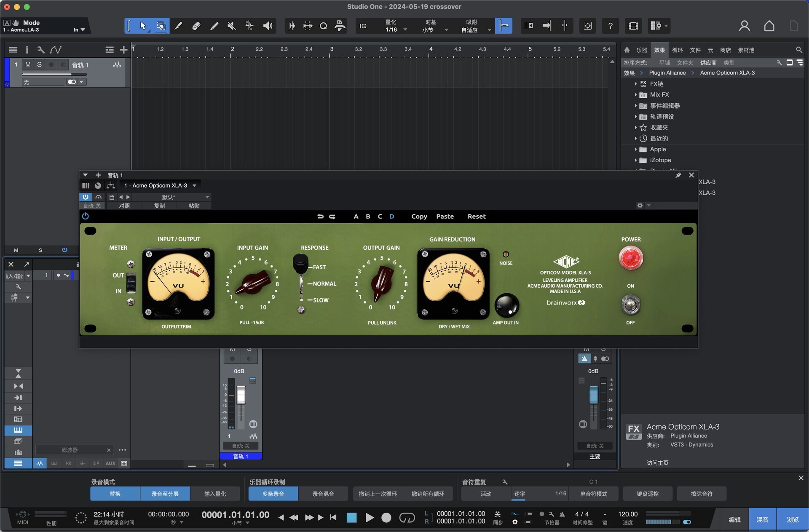Click the tempo 120.00 field
The image size is (809, 532).
[627, 514]
